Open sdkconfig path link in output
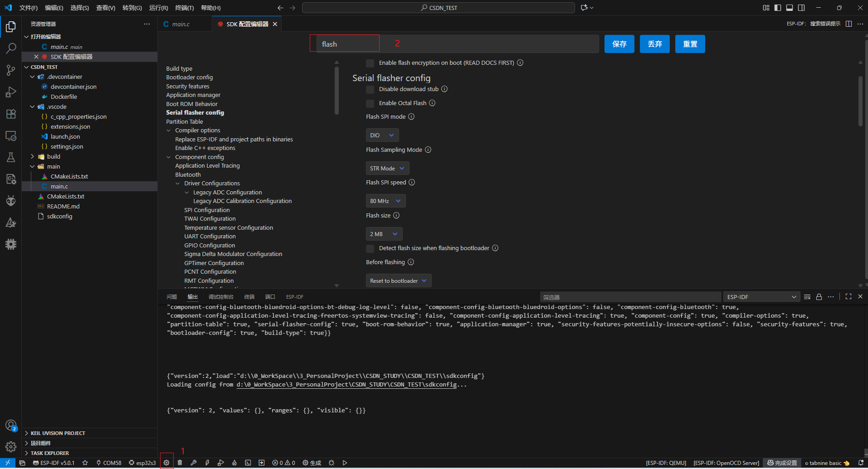Viewport: 868px width, 469px height. (346, 385)
